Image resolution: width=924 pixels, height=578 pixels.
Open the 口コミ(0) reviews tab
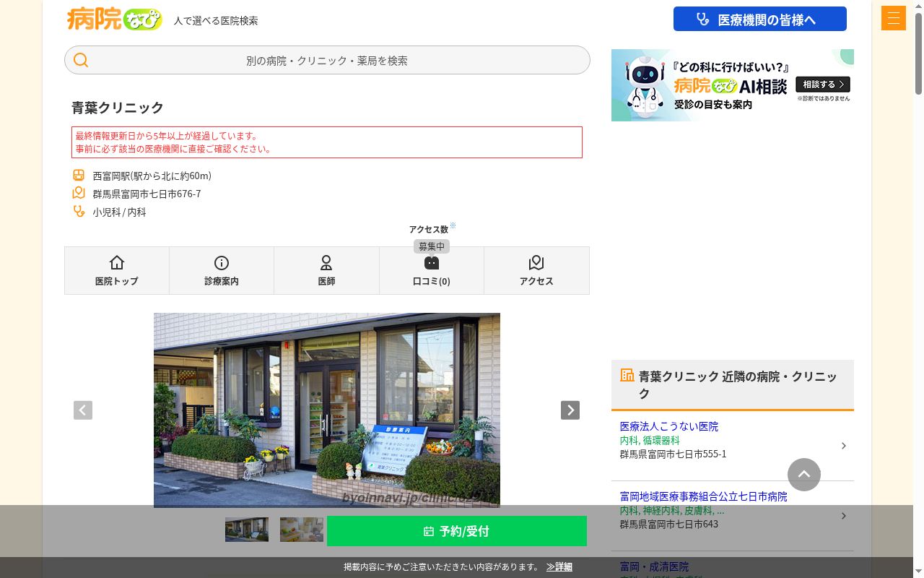[x=432, y=270]
